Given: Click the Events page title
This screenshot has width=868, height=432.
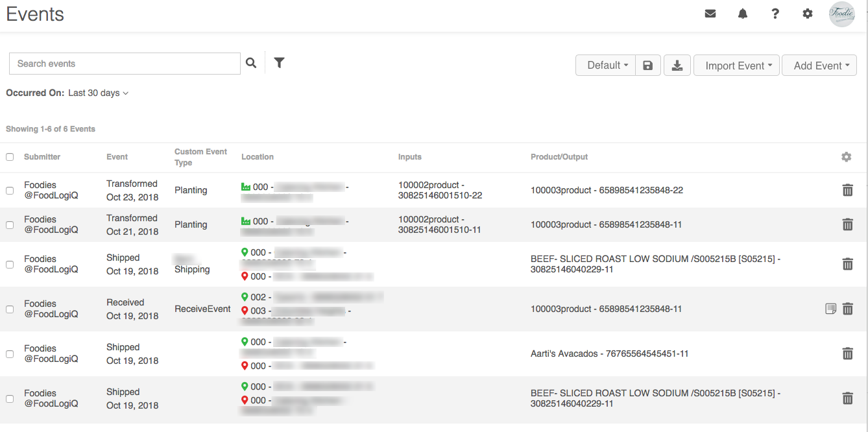Looking at the screenshot, I should click(x=35, y=14).
